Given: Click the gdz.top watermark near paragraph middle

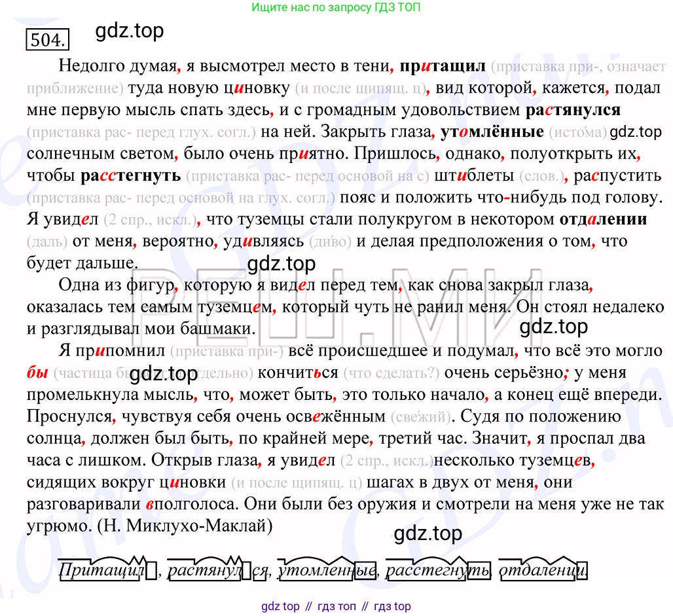Looking at the screenshot, I should click(x=281, y=263).
